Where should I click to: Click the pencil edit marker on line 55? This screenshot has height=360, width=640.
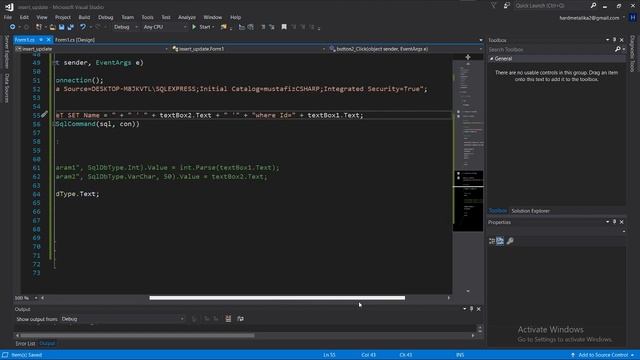click(44, 115)
